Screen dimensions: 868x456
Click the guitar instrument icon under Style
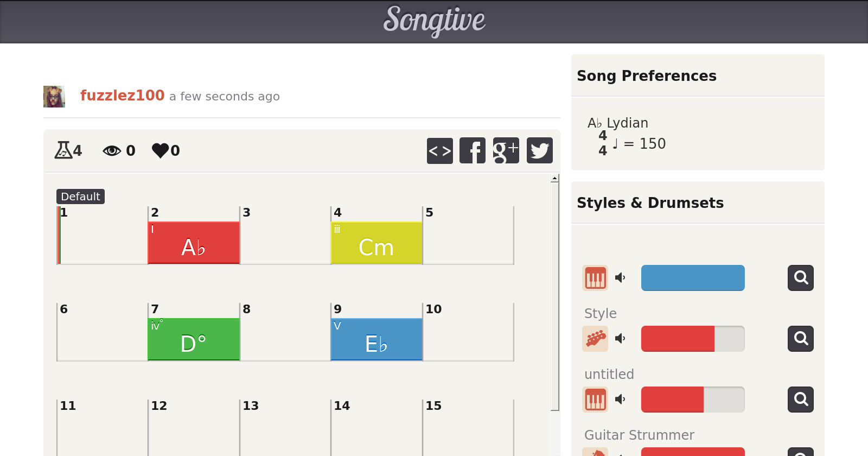coord(595,339)
